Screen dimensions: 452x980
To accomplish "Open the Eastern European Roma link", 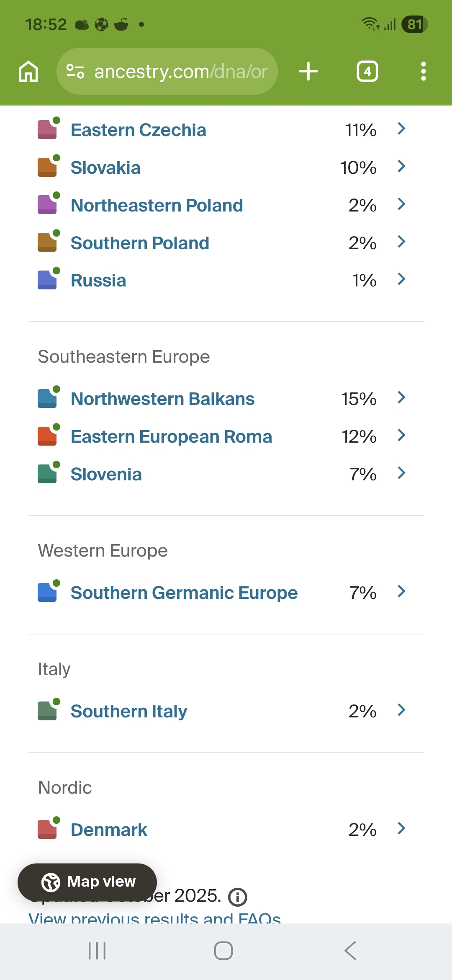I will pos(171,437).
